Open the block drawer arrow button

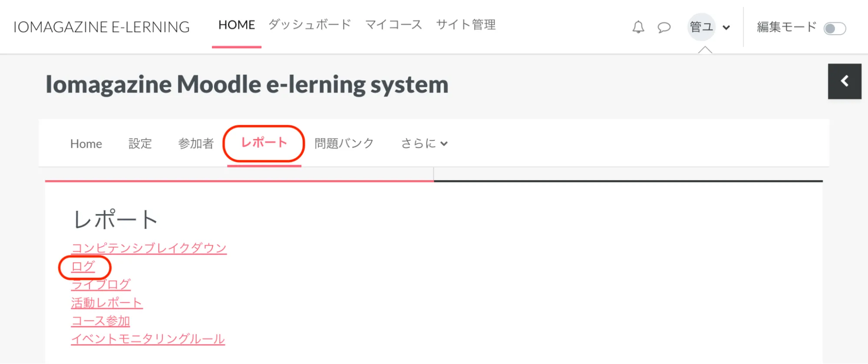pos(844,81)
